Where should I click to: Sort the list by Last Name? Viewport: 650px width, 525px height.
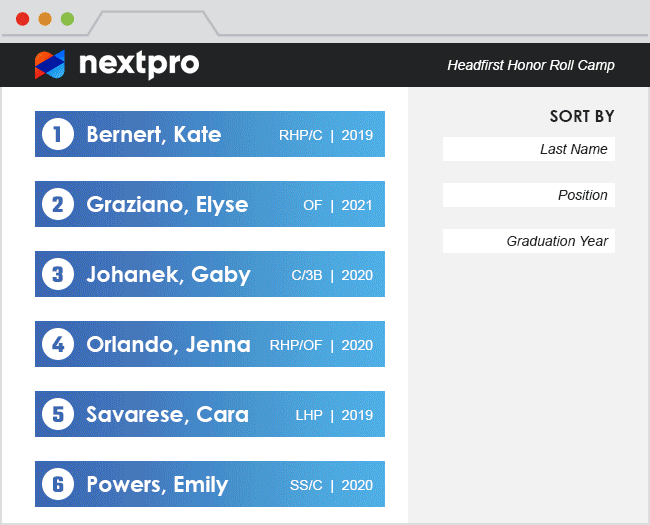[529, 149]
